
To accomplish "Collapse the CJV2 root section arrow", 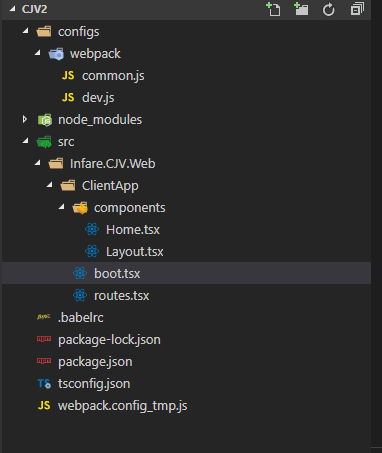I will point(12,9).
